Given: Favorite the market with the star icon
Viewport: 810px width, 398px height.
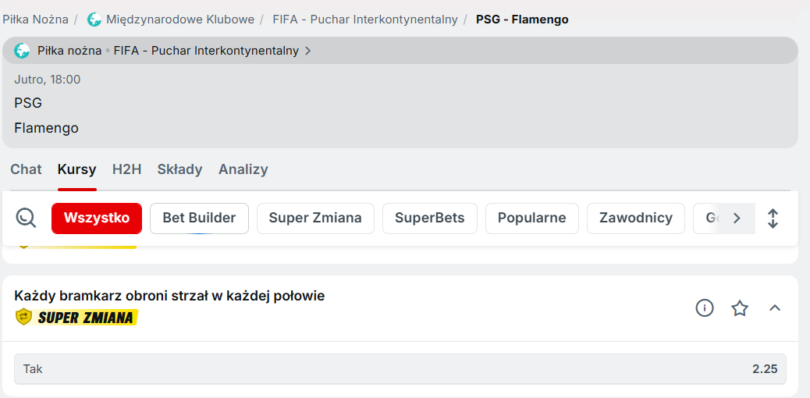Looking at the screenshot, I should [740, 308].
